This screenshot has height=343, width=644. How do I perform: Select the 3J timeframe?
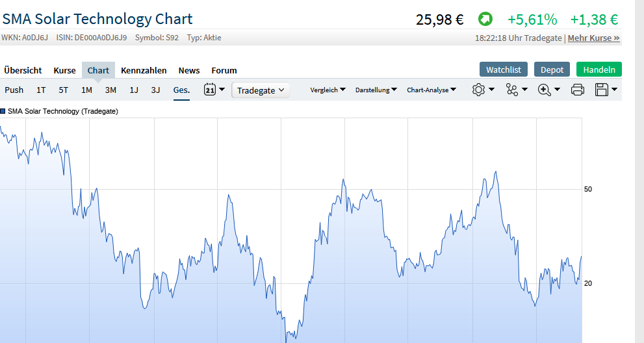[156, 90]
